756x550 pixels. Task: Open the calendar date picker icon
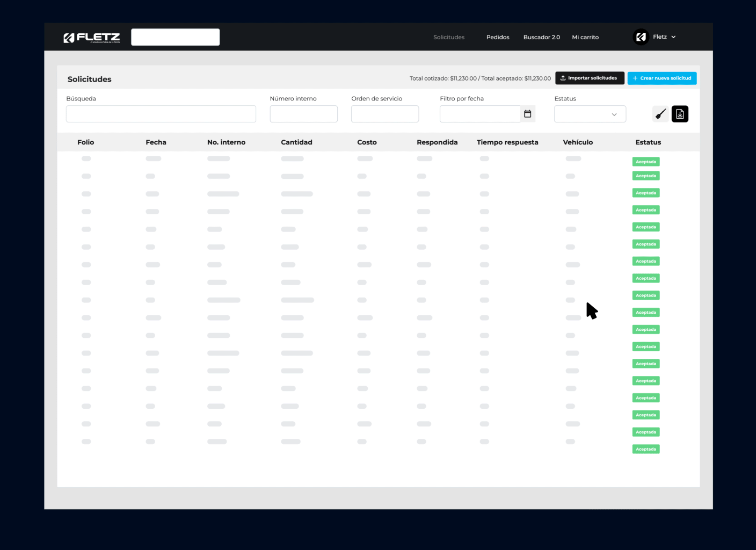[x=528, y=114]
